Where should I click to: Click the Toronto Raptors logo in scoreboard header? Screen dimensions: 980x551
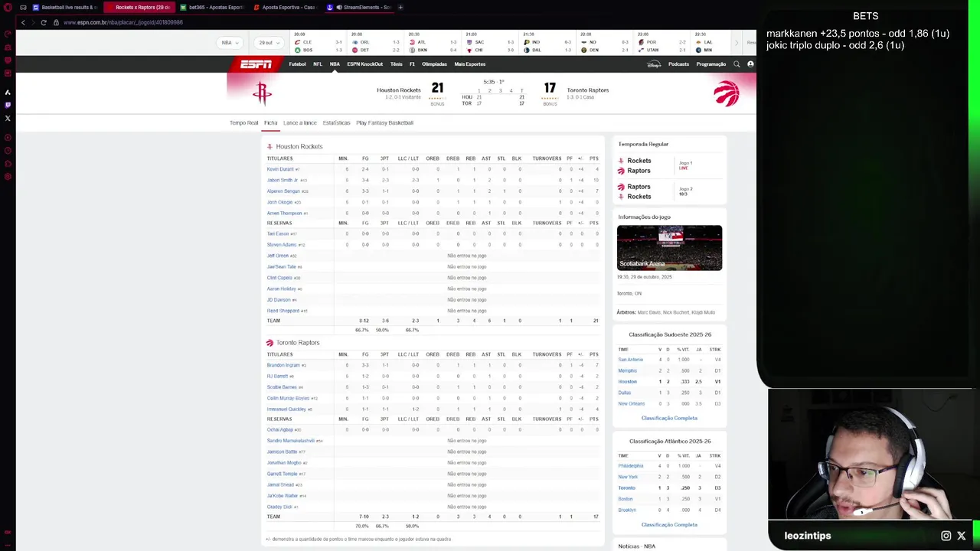click(x=726, y=93)
